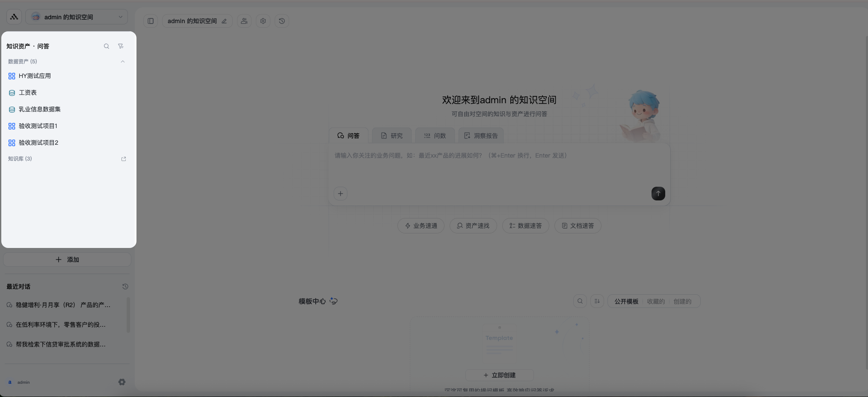This screenshot has width=868, height=397.
Task: Switch to the 问数 tab
Action: 435,136
